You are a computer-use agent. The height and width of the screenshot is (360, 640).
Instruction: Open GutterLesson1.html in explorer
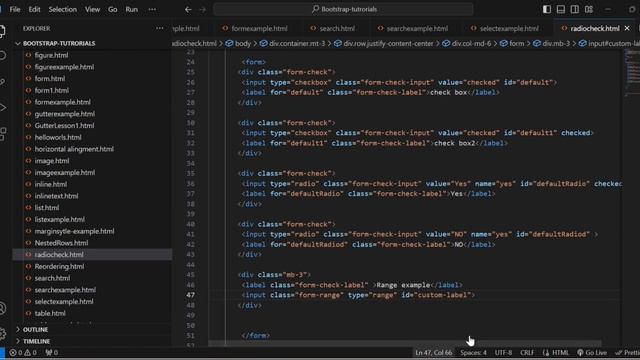92,126
